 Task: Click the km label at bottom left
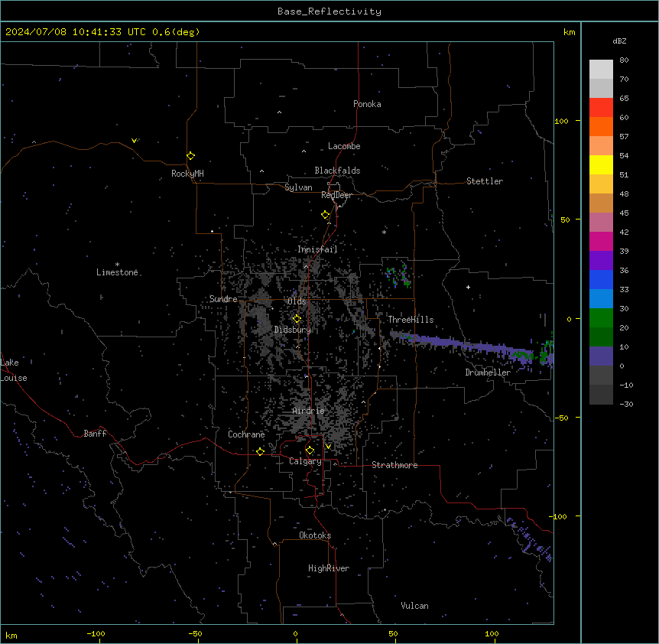click(x=11, y=636)
